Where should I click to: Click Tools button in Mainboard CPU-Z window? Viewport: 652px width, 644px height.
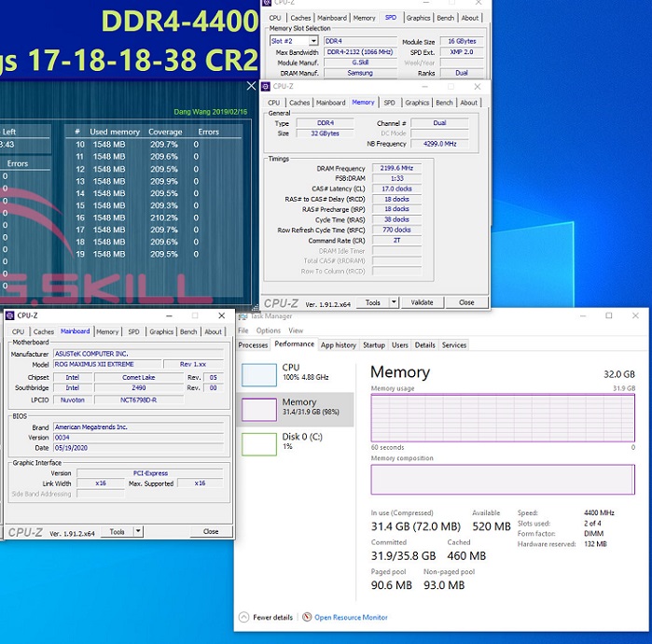(118, 532)
